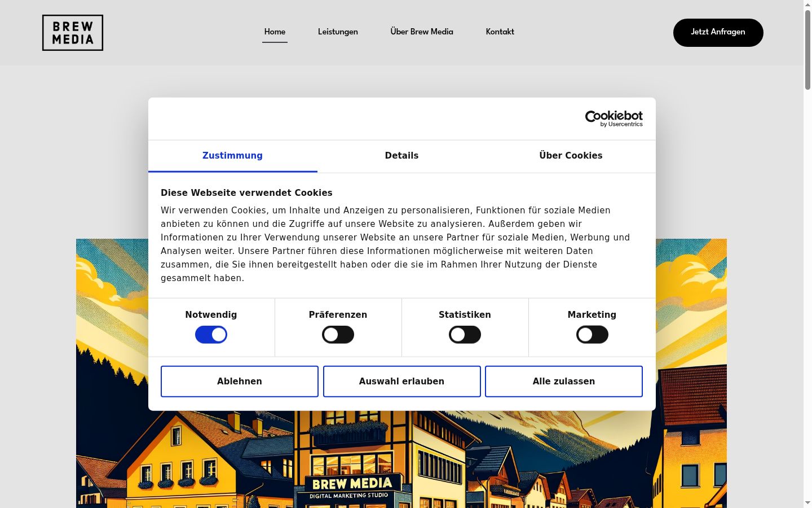Click the "Marketing" label text
The width and height of the screenshot is (812, 508).
pos(592,315)
